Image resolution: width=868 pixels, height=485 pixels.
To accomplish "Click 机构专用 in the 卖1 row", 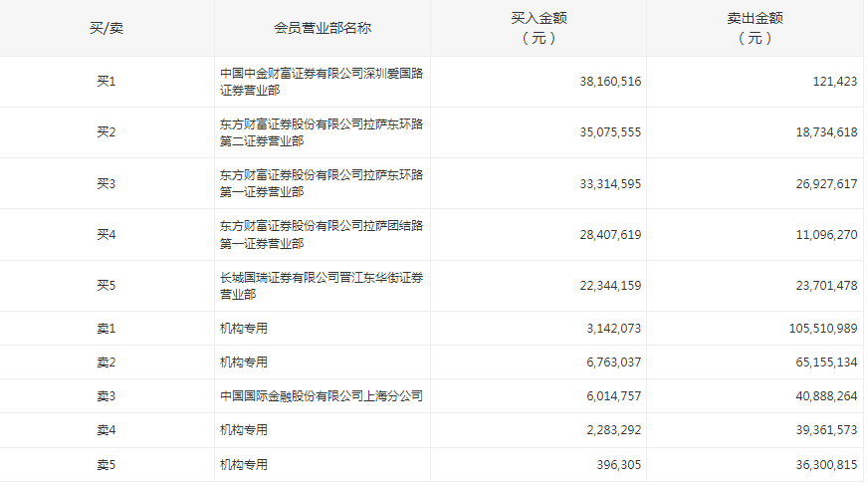I will [244, 329].
